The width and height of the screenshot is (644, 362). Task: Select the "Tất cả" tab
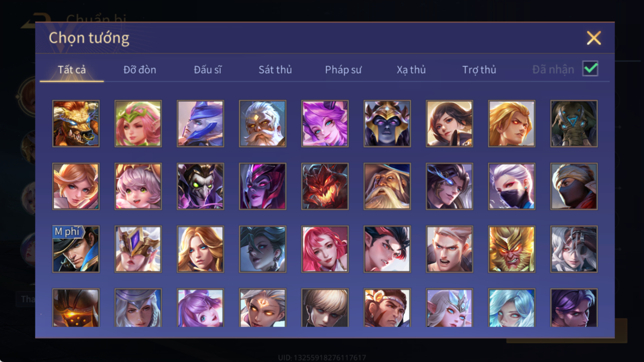[x=72, y=70]
